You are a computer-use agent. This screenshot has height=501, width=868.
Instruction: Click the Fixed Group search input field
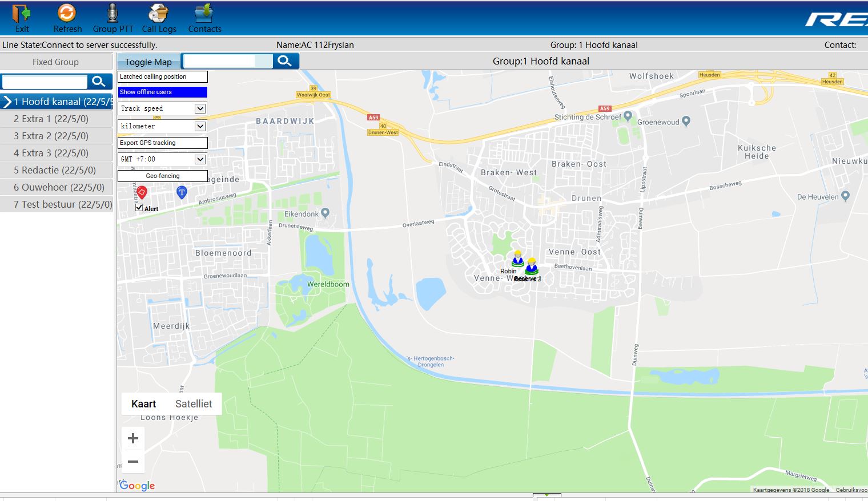tap(45, 82)
